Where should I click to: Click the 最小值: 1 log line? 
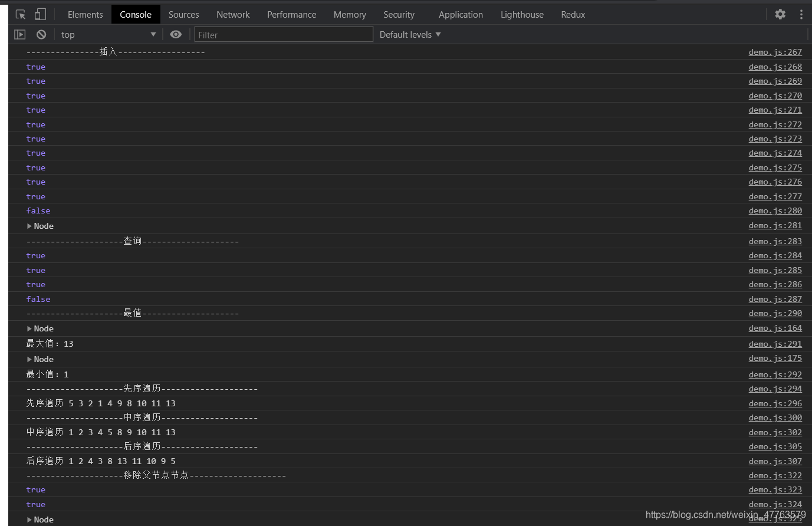coord(47,374)
